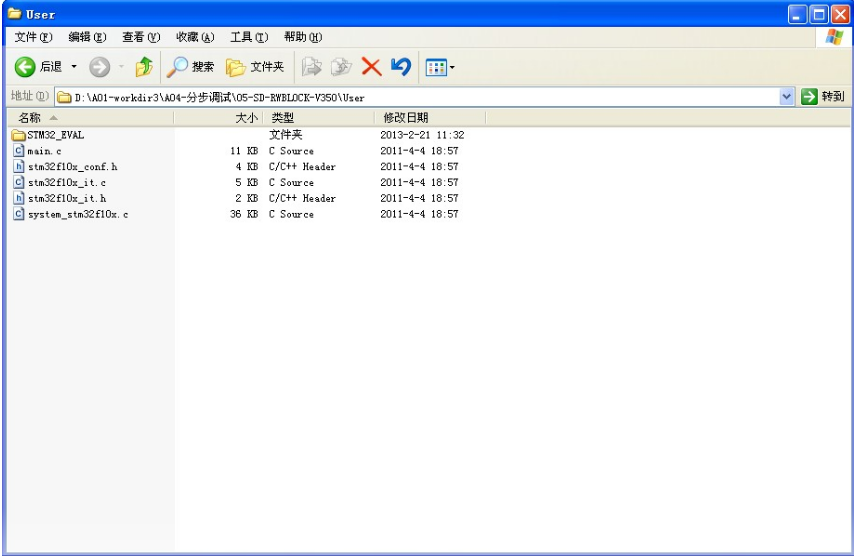This screenshot has height=557, width=856.
Task: Open the Views dropdown arrow
Action: pyautogui.click(x=452, y=67)
